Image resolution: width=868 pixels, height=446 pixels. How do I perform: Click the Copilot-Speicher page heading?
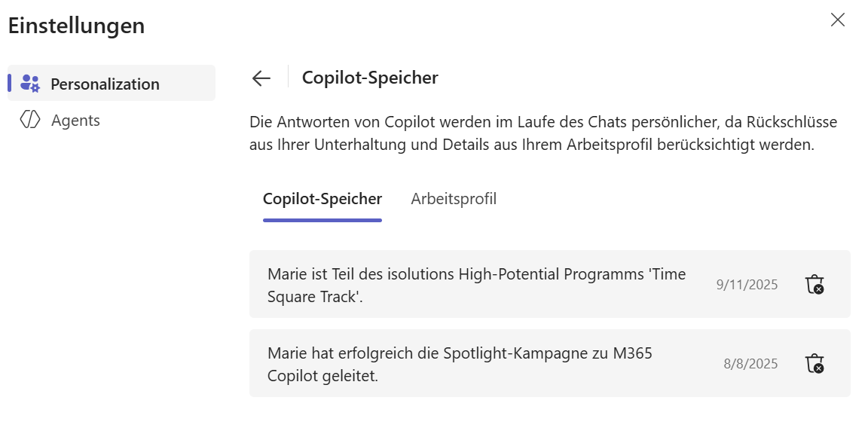coord(370,78)
